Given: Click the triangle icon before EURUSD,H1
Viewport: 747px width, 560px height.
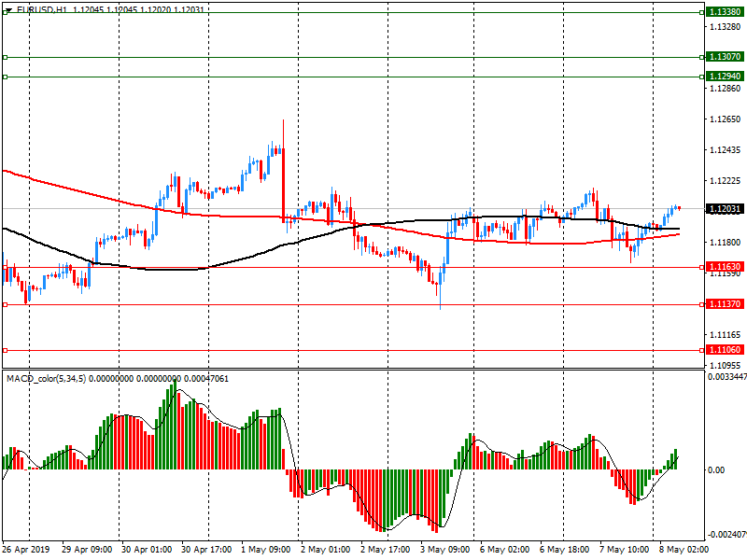Looking at the screenshot, I should (7, 8).
